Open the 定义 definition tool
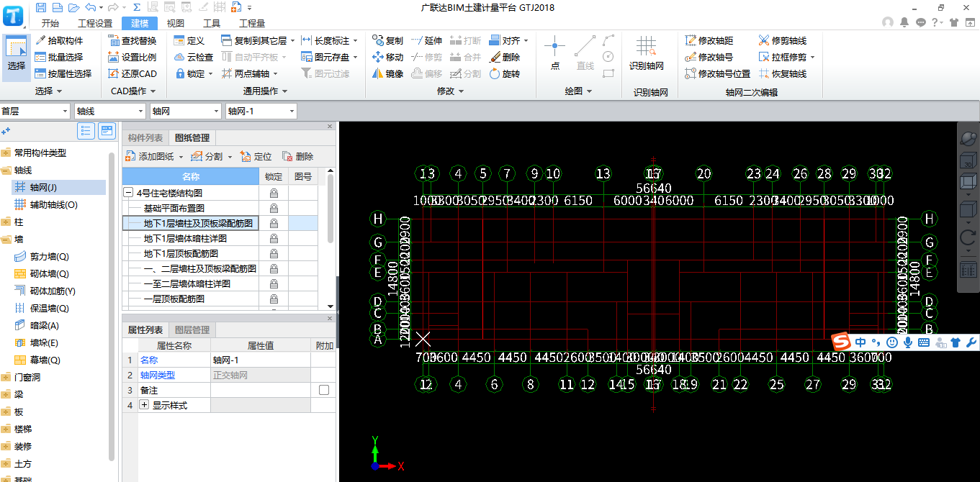Screen dimensions: 980x482 (x=189, y=40)
